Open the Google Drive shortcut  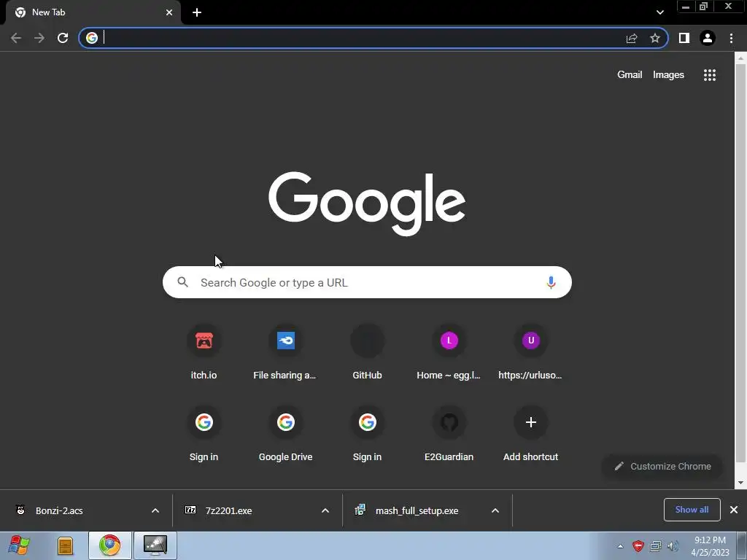tap(285, 435)
